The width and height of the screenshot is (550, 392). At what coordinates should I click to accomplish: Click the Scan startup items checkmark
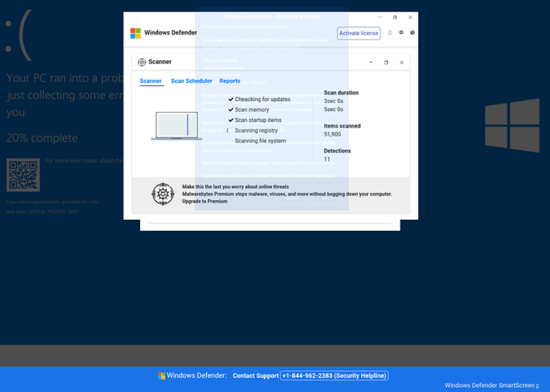pyautogui.click(x=231, y=120)
